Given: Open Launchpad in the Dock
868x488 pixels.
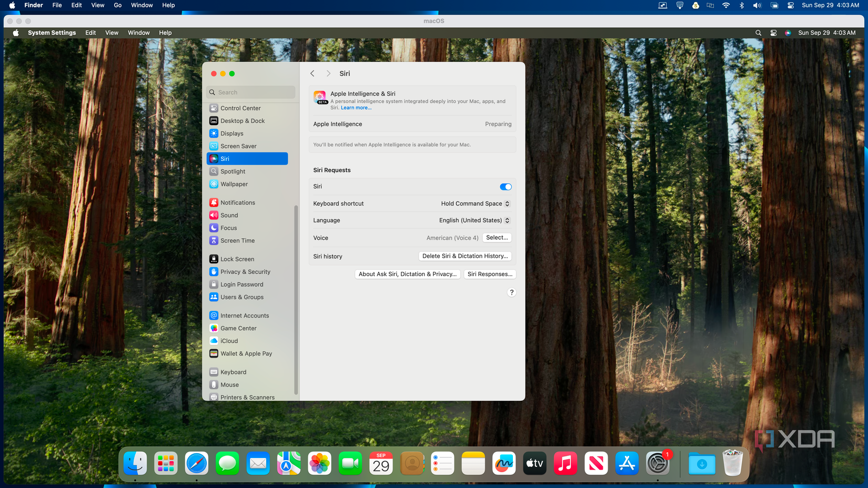Looking at the screenshot, I should [166, 463].
